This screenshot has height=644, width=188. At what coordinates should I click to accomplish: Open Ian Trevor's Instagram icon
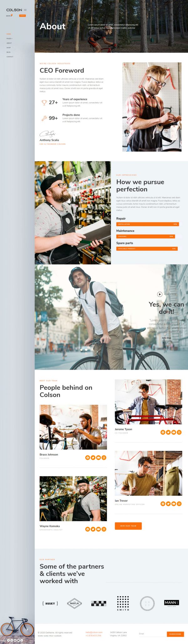(x=179, y=504)
